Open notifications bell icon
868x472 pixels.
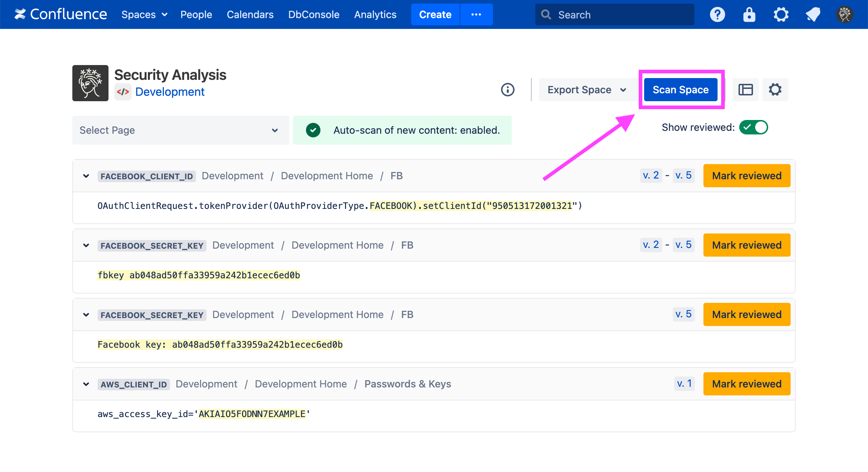(813, 14)
